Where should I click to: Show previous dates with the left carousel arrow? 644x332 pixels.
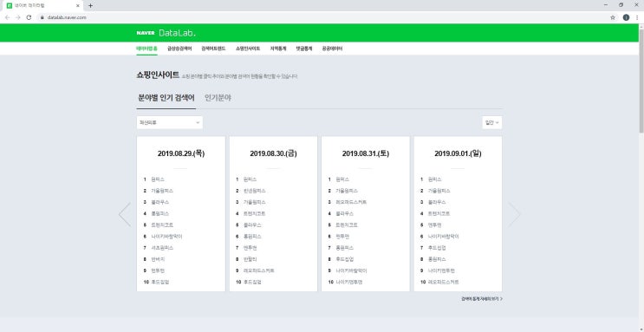(x=125, y=214)
